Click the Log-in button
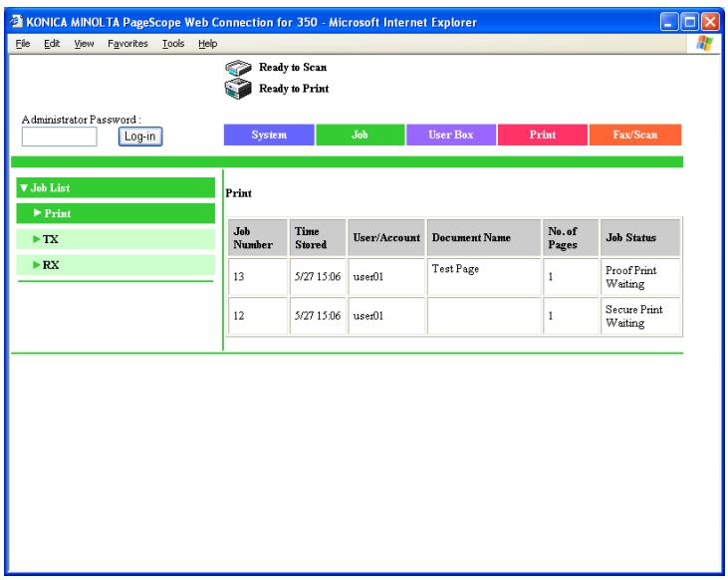The width and height of the screenshot is (728, 580). (140, 137)
